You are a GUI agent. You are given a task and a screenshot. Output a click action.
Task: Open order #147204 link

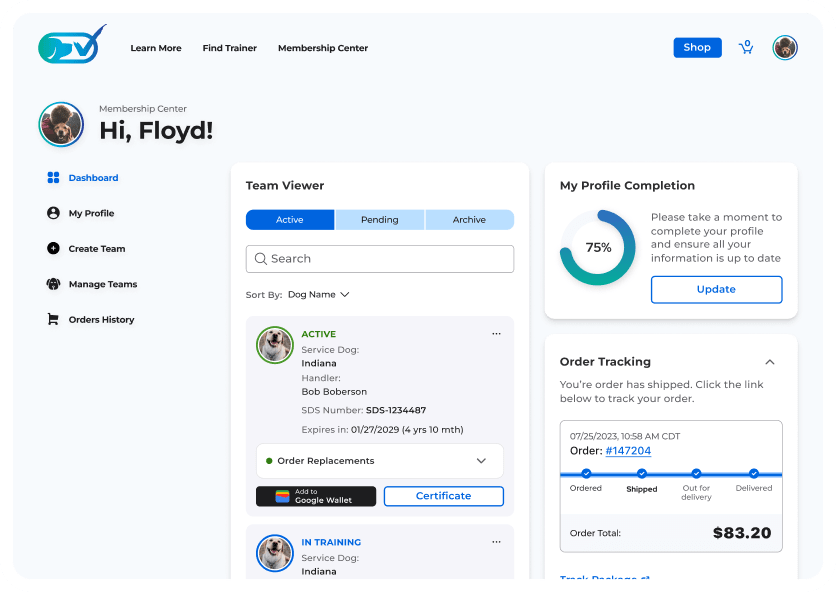pyautogui.click(x=628, y=451)
